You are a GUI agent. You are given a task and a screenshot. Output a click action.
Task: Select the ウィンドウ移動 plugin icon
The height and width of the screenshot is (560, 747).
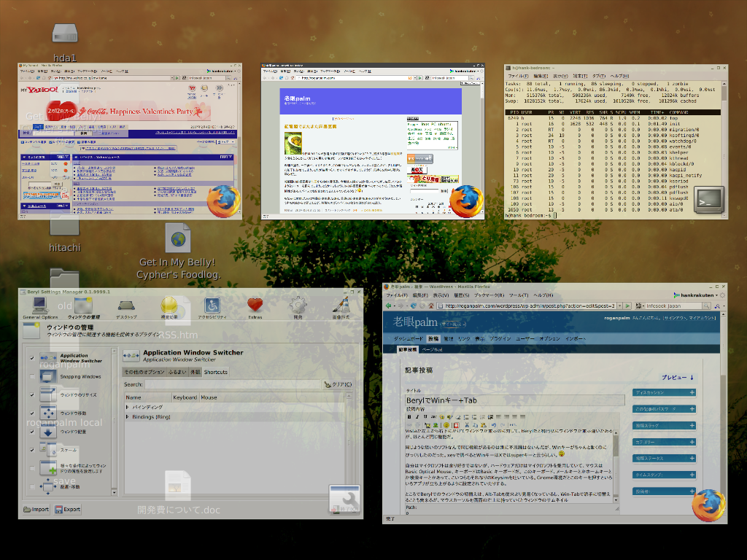[47, 413]
